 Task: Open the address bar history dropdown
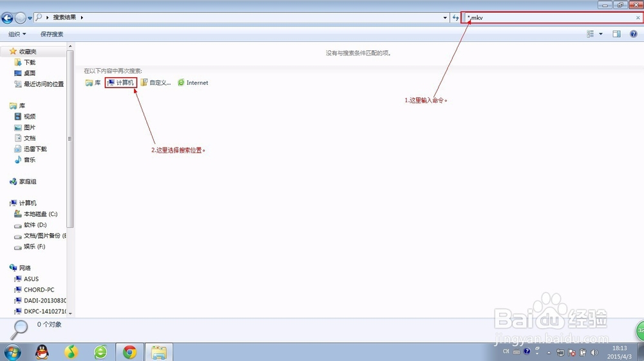click(x=445, y=17)
